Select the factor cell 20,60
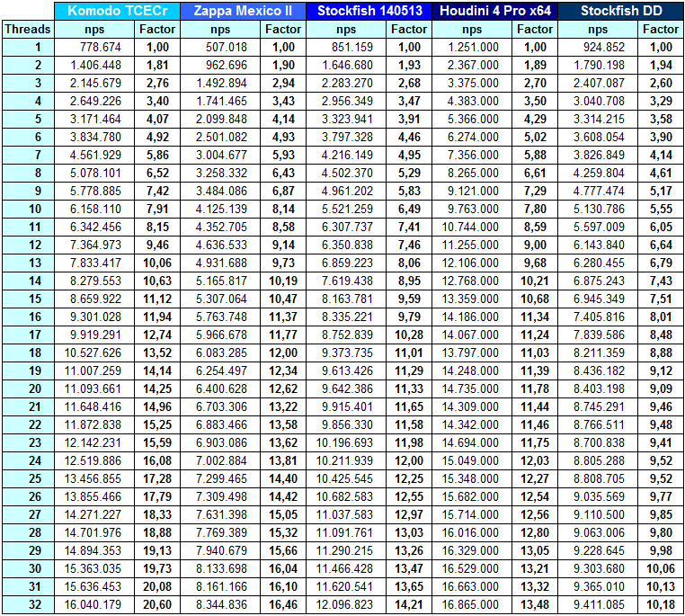This screenshot has height=616, width=685. point(157,604)
